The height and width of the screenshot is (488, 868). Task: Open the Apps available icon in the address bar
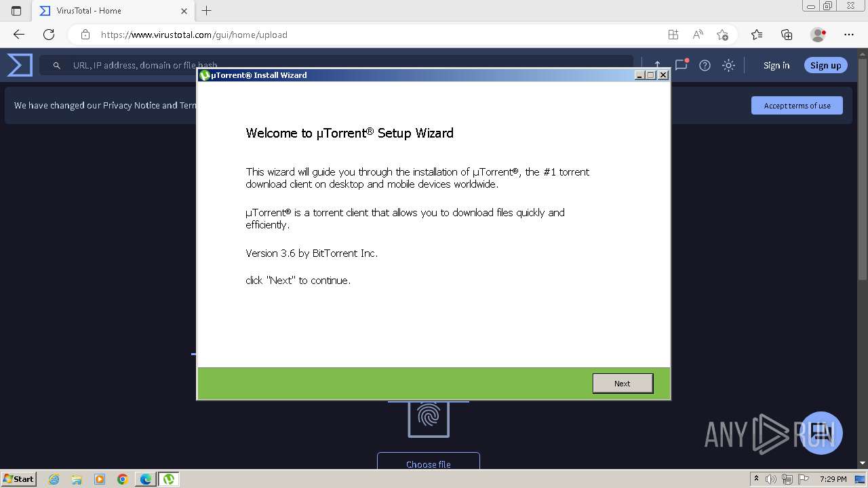[673, 35]
